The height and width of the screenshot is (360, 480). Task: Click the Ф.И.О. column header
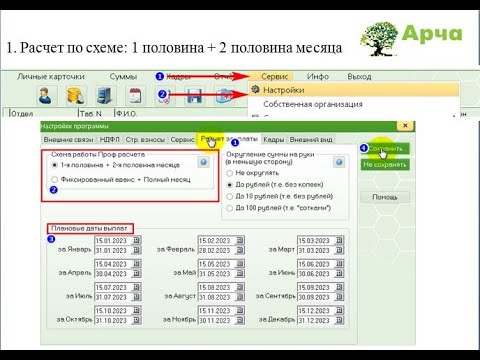click(126, 113)
